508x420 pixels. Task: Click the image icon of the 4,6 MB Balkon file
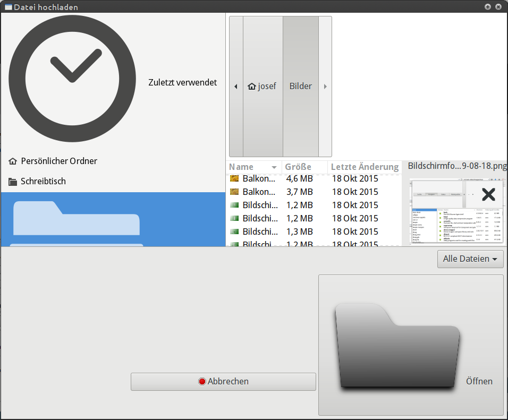(x=234, y=178)
